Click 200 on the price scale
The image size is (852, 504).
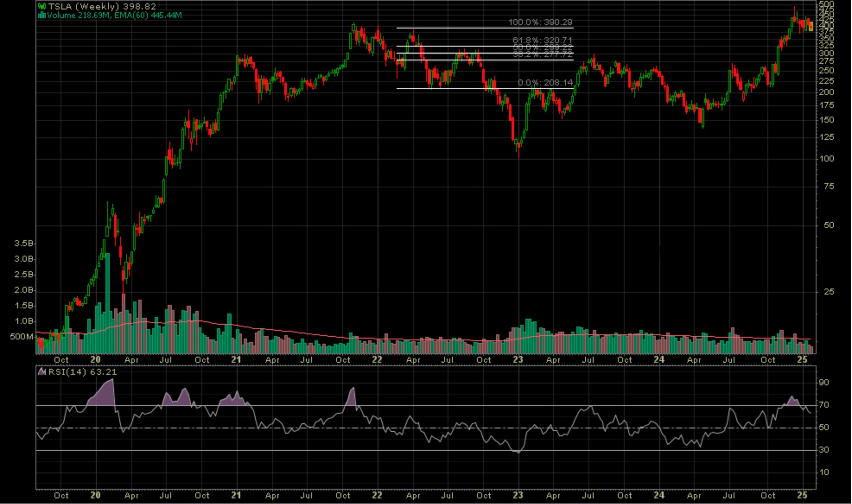point(827,92)
